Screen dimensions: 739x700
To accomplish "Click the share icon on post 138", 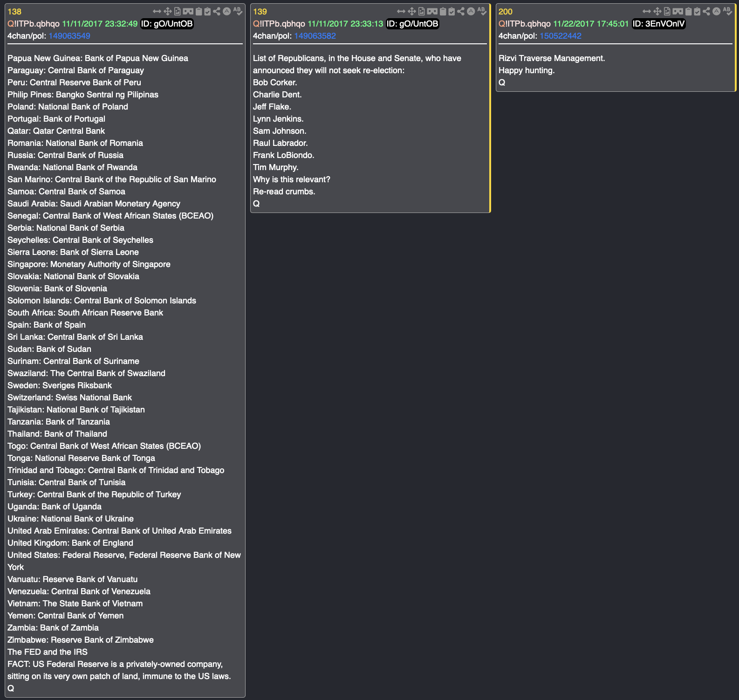I will click(217, 11).
